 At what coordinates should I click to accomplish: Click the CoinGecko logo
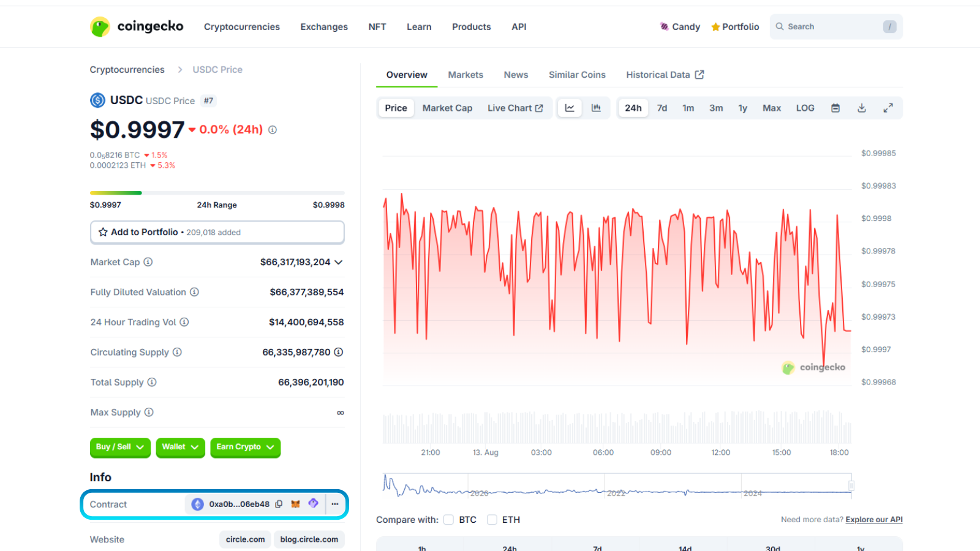(x=137, y=26)
